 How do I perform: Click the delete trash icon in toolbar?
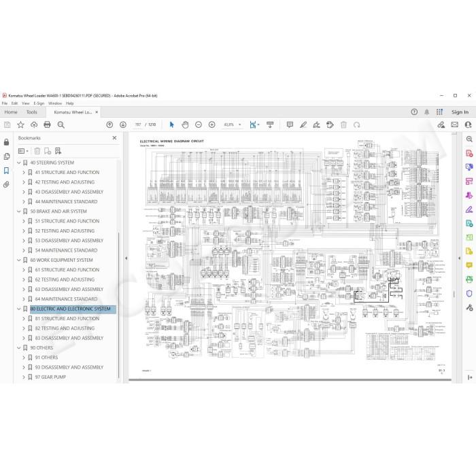[x=343, y=124]
